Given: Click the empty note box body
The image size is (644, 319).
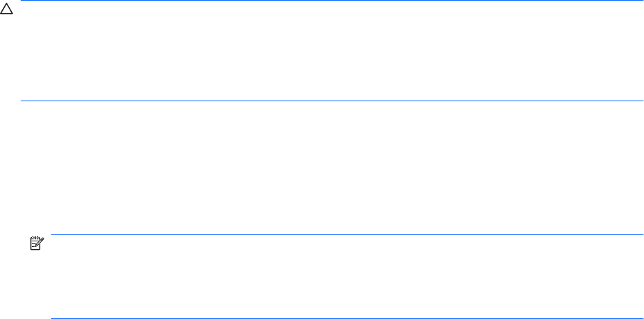Looking at the screenshot, I should click(x=346, y=277).
